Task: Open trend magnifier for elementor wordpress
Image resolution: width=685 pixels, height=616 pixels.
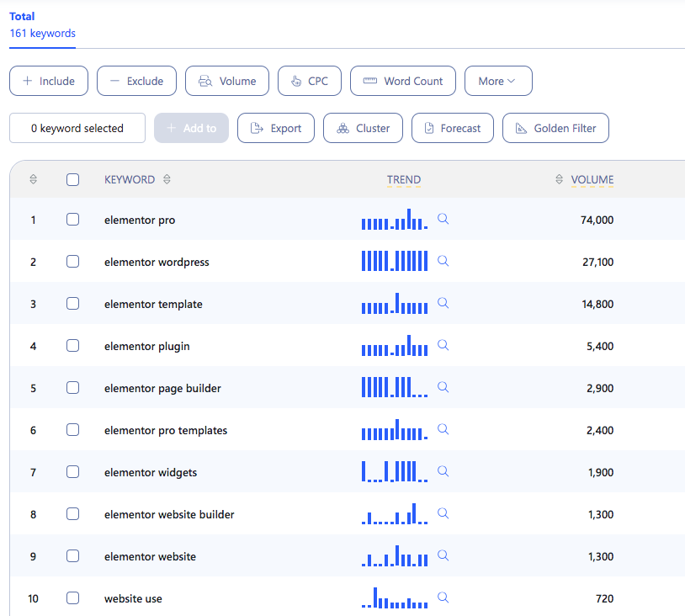Action: (443, 261)
